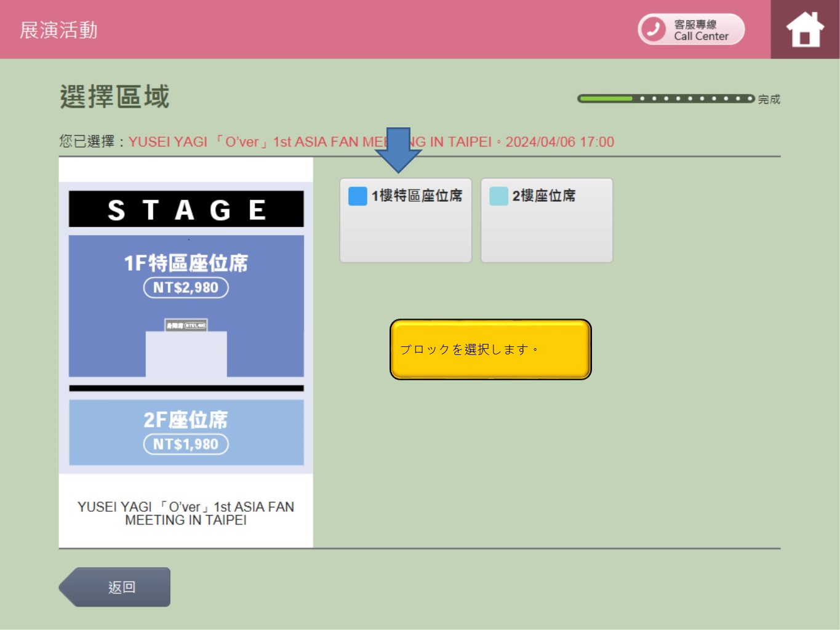Click the STAGE banner on map

(x=186, y=209)
